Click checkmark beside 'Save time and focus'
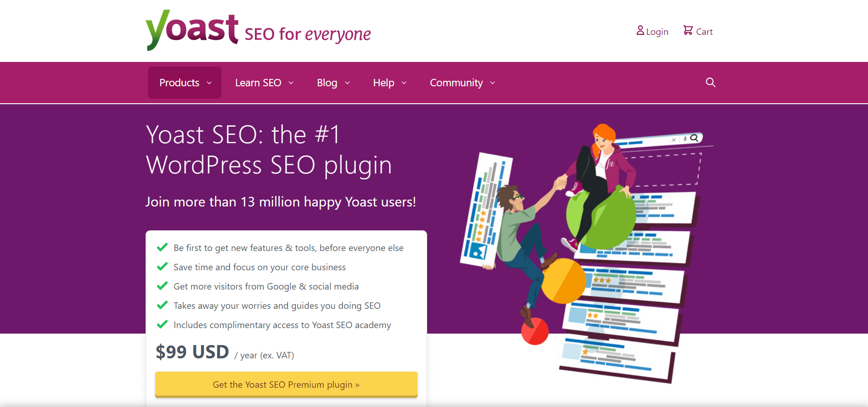 [x=162, y=267]
